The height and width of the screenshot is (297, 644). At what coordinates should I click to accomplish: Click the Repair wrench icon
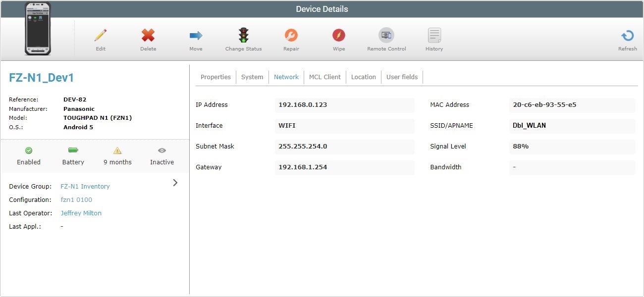click(291, 36)
